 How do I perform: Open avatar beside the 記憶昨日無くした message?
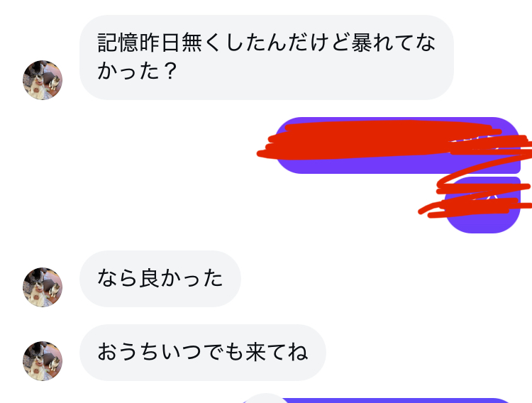[43, 80]
